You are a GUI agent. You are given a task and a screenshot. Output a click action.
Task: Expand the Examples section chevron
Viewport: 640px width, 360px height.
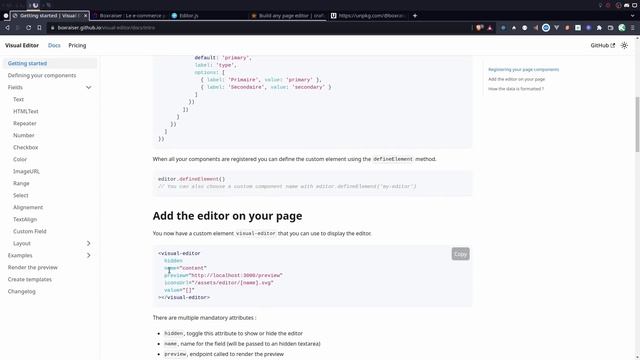coord(89,256)
